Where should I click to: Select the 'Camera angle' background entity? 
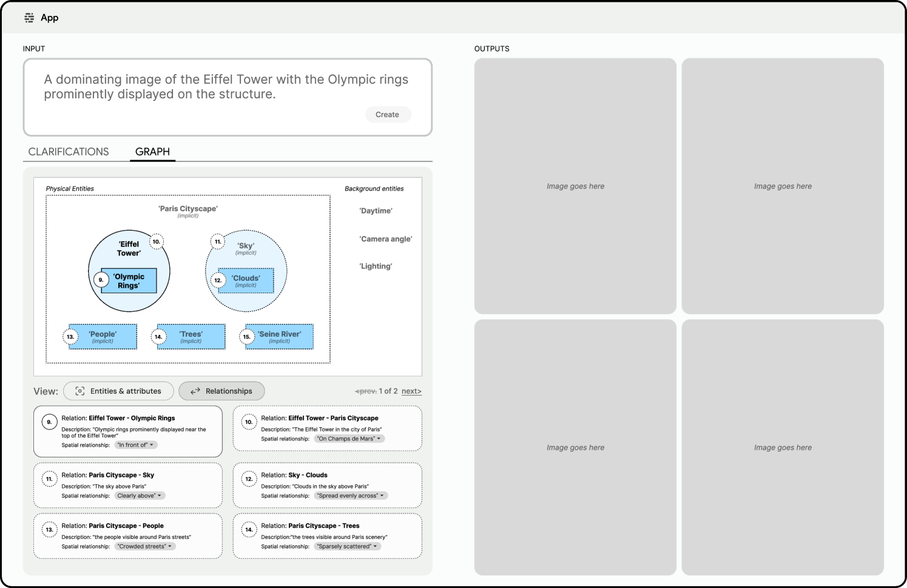pos(386,239)
